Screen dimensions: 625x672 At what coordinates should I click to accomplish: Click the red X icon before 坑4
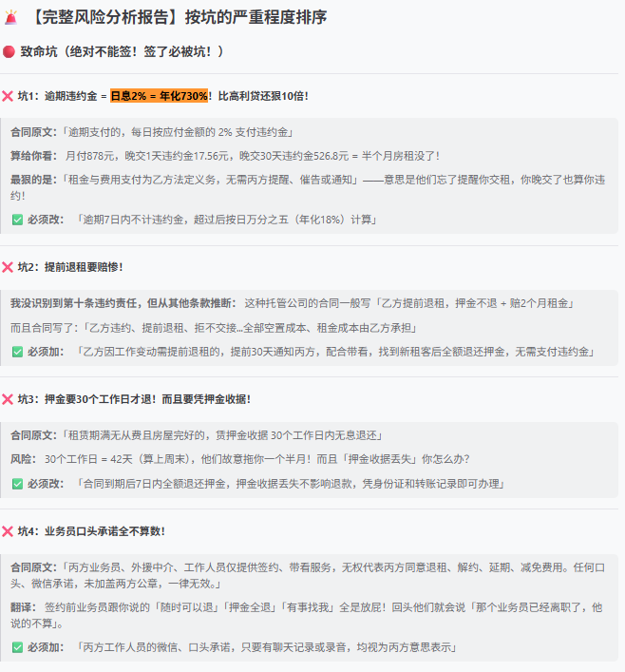point(8,531)
